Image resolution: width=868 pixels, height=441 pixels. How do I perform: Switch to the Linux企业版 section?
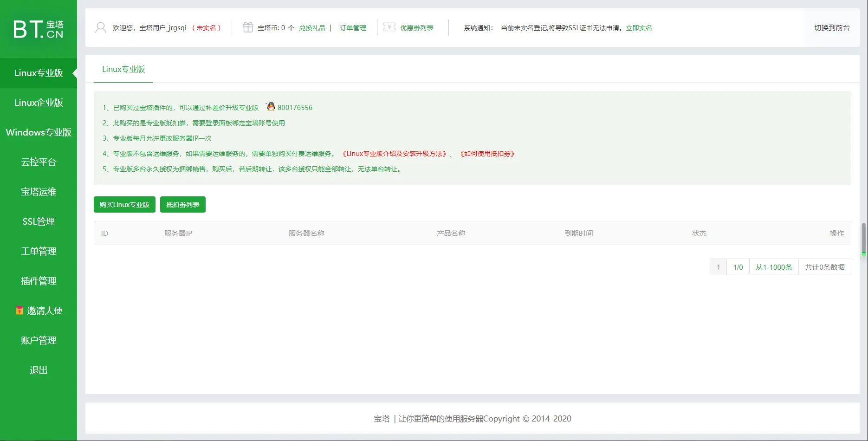(x=39, y=103)
